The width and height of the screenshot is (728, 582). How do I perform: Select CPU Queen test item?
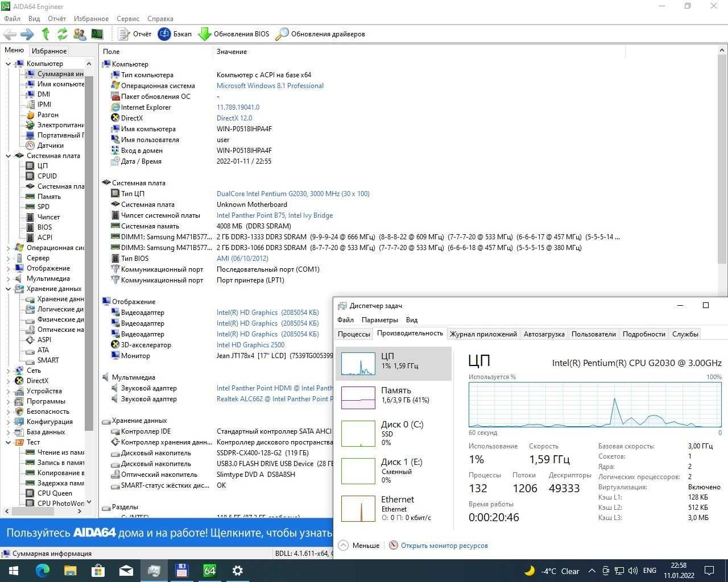point(55,493)
